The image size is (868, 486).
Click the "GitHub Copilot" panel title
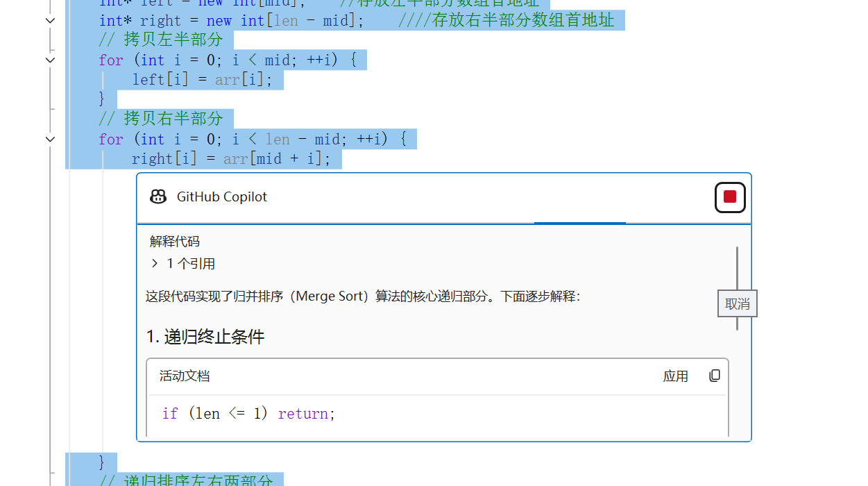[x=222, y=197]
